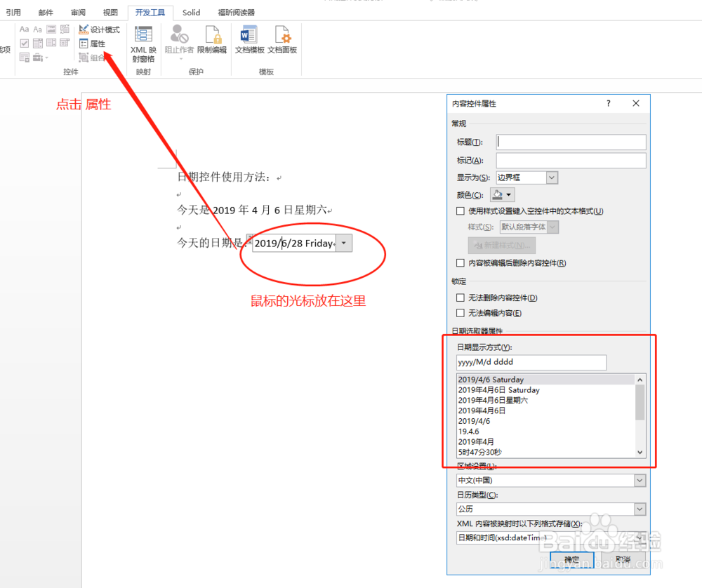
Task: Toggle 设计模式 (Design Mode)
Action: [x=100, y=29]
